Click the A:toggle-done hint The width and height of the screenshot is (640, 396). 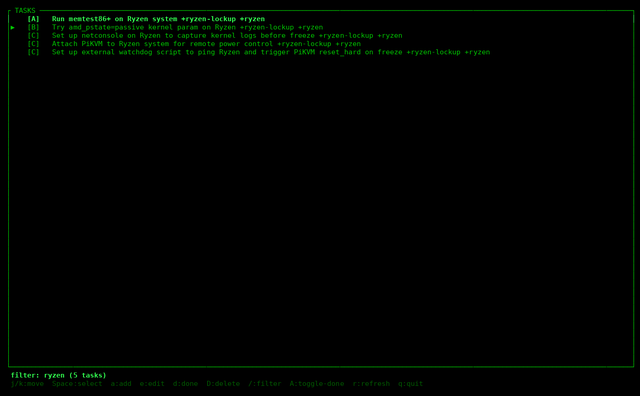(317, 384)
